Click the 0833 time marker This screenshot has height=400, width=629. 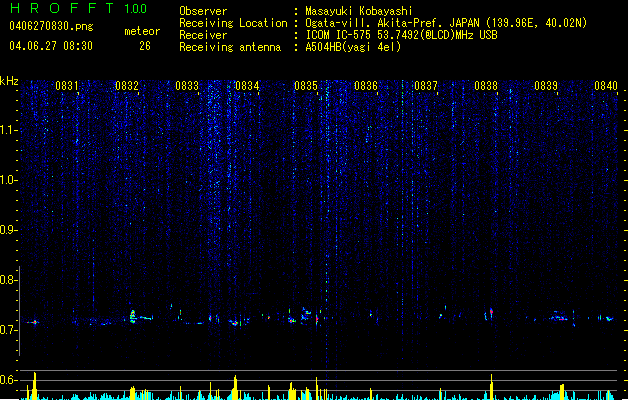(x=187, y=86)
